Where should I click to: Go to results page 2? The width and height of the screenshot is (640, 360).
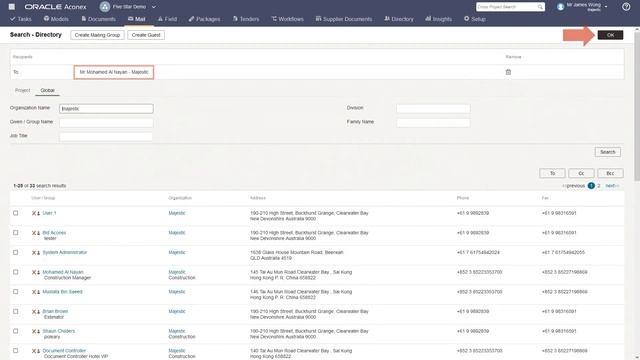[599, 186]
